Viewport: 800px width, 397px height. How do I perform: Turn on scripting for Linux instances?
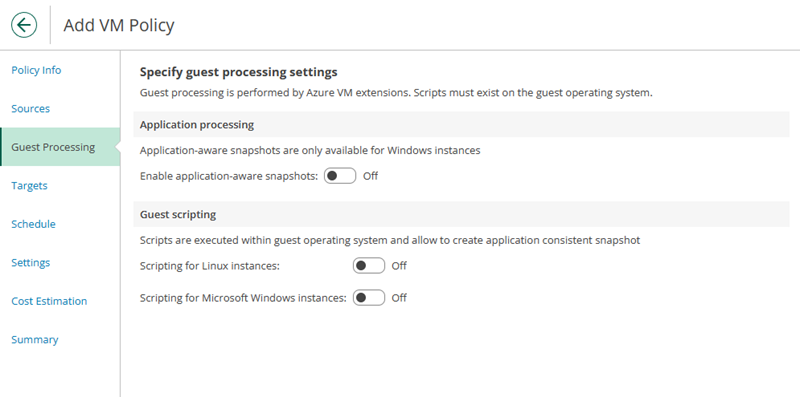369,265
